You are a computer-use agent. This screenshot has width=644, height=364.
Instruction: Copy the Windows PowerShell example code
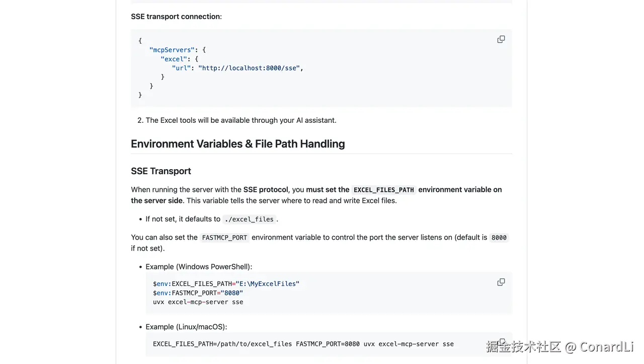tap(501, 282)
